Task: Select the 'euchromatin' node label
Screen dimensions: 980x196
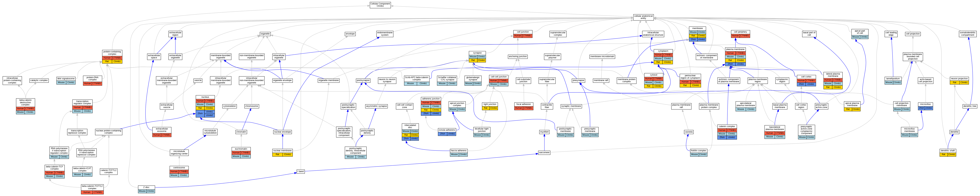Action: click(x=241, y=149)
